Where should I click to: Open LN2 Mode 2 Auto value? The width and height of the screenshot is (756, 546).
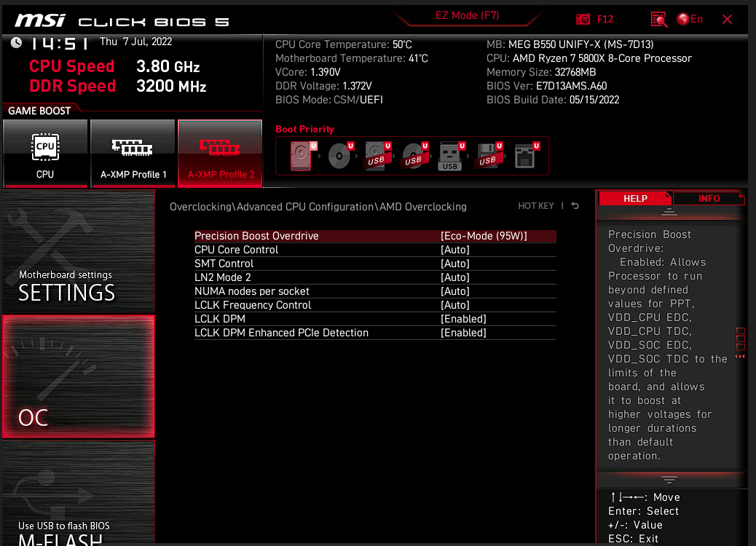click(x=454, y=277)
